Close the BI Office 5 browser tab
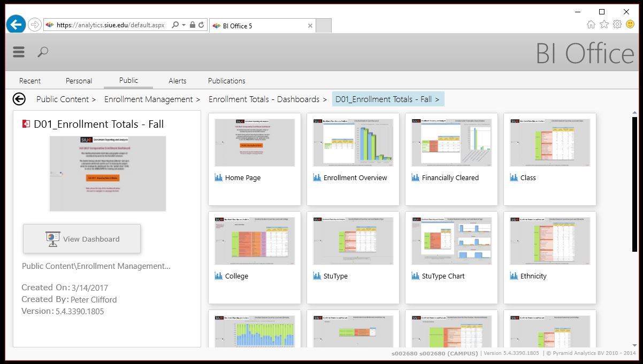The width and height of the screenshot is (643, 364). pyautogui.click(x=310, y=26)
